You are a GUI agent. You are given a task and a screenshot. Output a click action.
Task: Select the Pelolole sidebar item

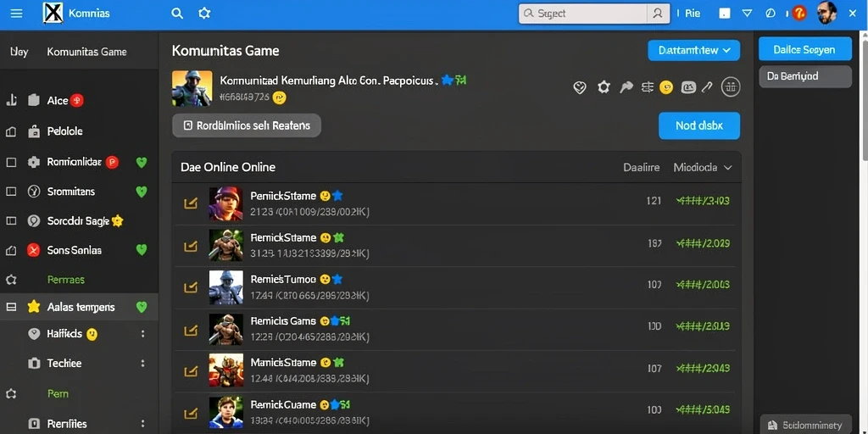tap(64, 131)
